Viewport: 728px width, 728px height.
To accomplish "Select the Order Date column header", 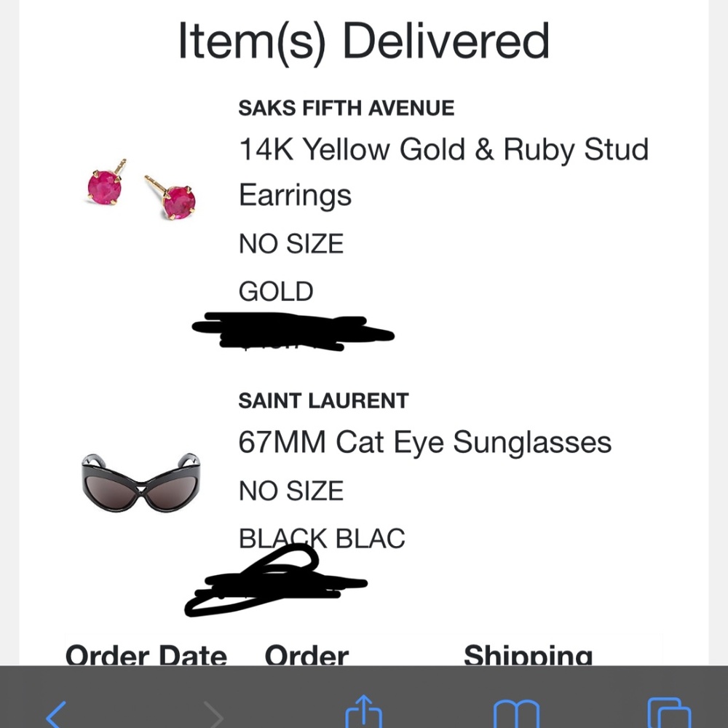I will coord(146,654).
